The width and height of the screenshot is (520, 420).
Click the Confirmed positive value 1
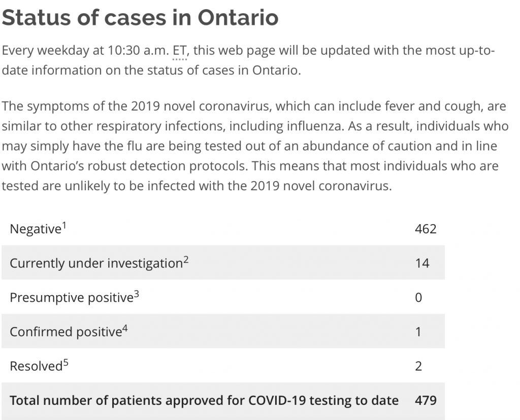[418, 332]
